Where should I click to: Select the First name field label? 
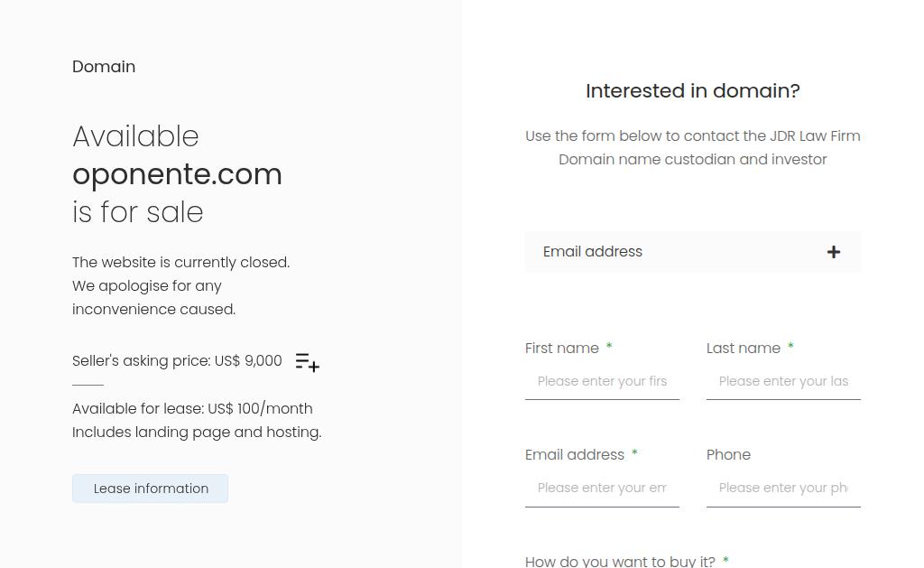coord(562,349)
